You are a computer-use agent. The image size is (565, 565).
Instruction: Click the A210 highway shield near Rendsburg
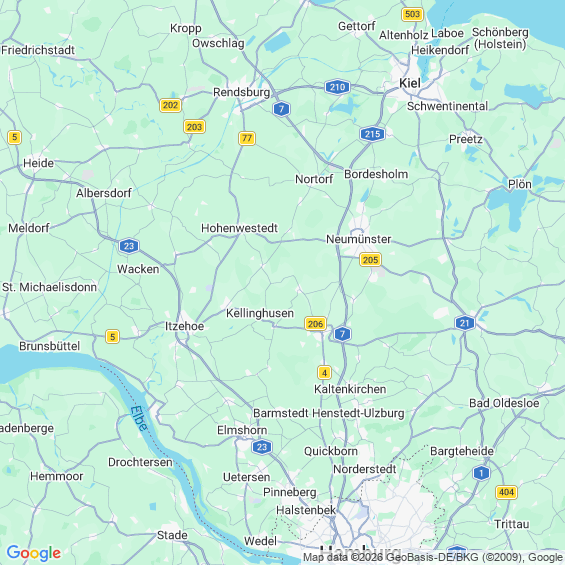pyautogui.click(x=337, y=87)
